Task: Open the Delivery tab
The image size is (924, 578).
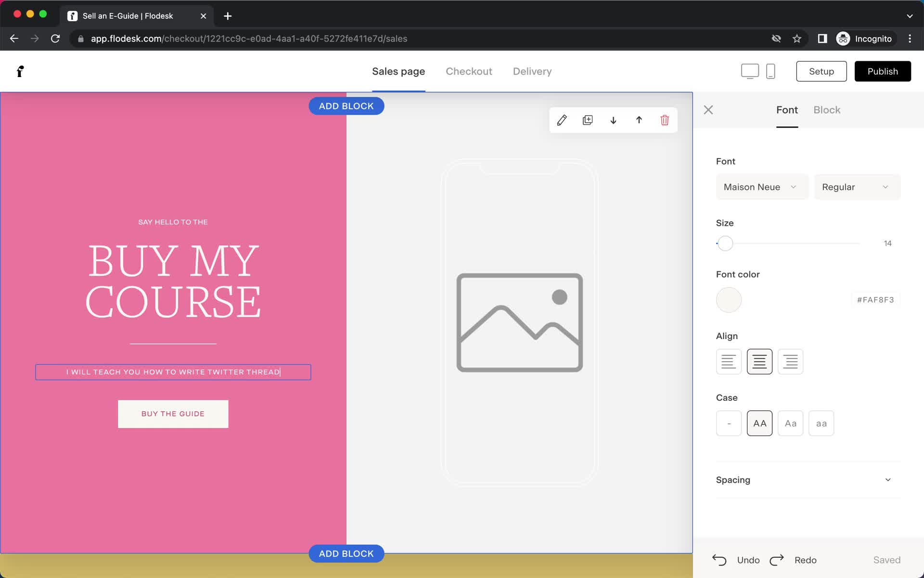Action: tap(532, 71)
